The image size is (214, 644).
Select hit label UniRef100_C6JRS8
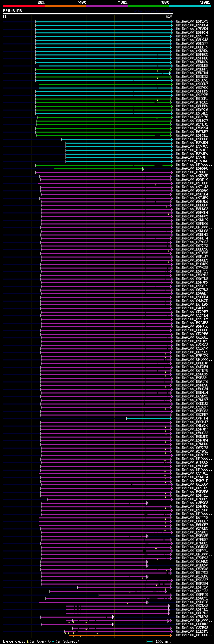[x=193, y=547]
